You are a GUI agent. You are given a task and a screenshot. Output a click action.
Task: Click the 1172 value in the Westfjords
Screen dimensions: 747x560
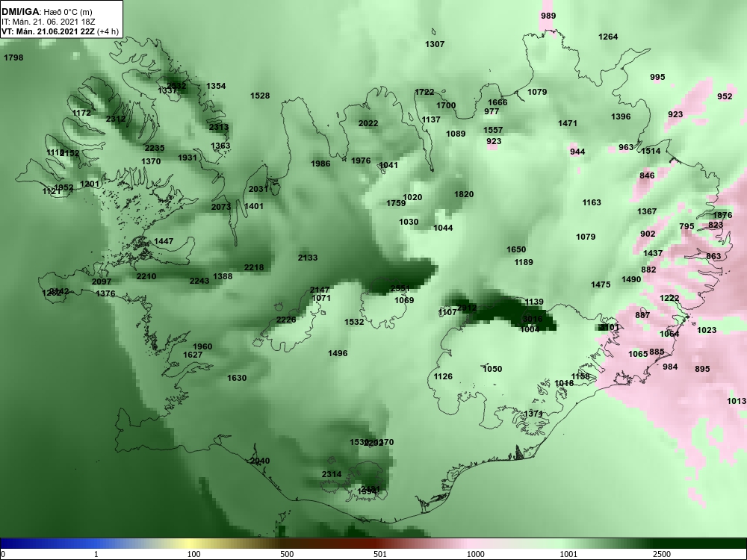point(81,113)
